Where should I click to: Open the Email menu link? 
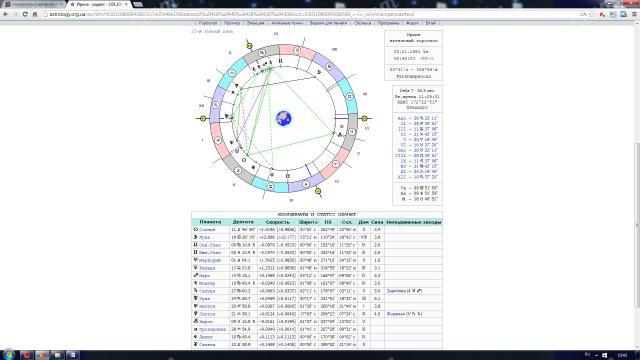coord(431,23)
